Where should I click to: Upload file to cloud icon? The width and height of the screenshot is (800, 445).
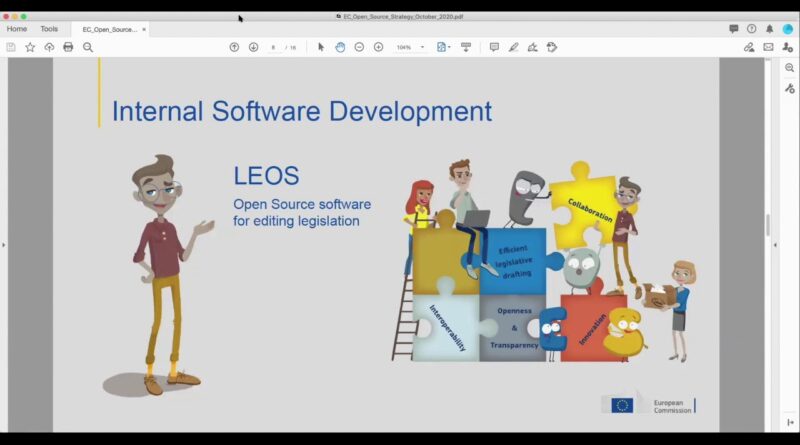(49, 47)
